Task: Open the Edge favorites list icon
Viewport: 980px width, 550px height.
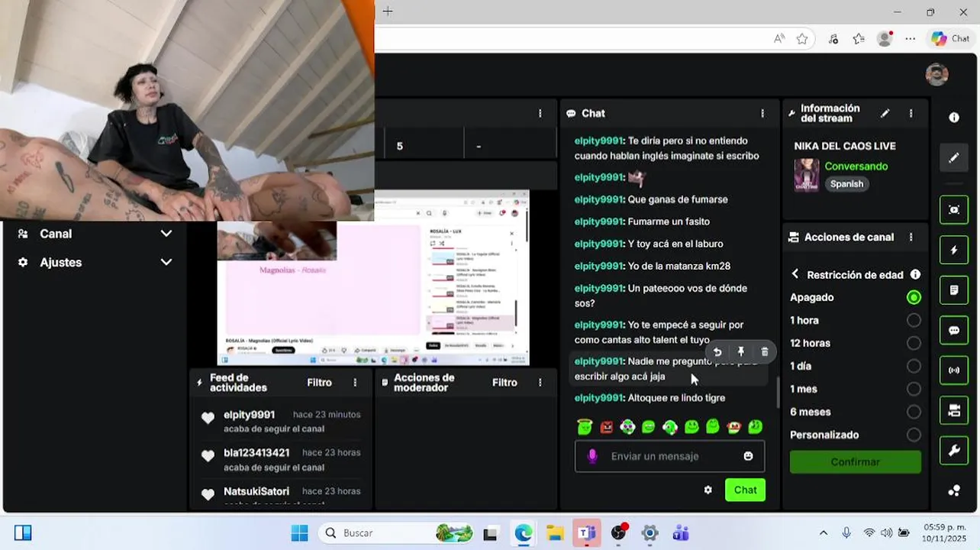Action: [x=859, y=38]
